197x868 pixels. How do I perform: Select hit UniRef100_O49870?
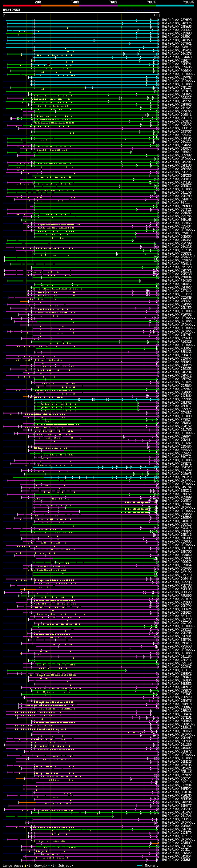(x=177, y=149)
